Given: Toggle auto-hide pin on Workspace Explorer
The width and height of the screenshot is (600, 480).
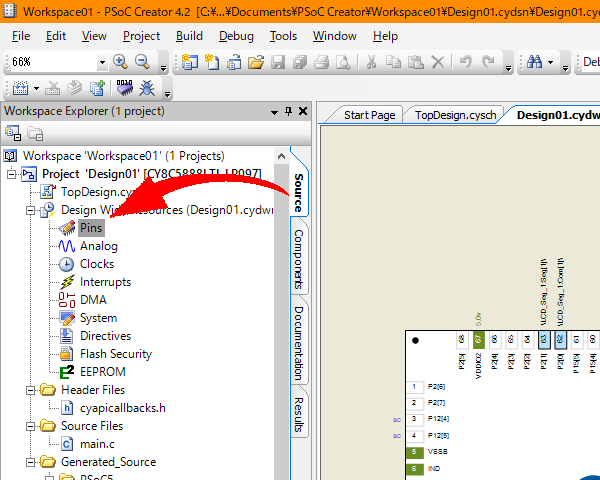Looking at the screenshot, I should click(288, 111).
